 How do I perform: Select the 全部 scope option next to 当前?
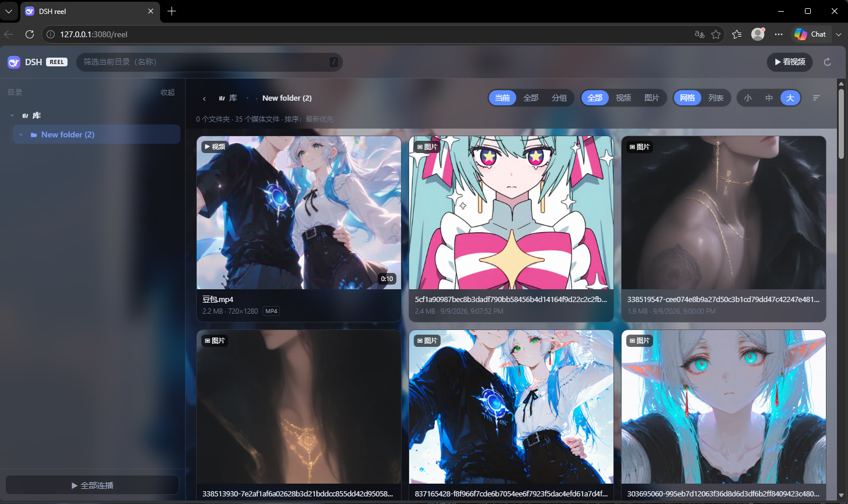tap(531, 98)
